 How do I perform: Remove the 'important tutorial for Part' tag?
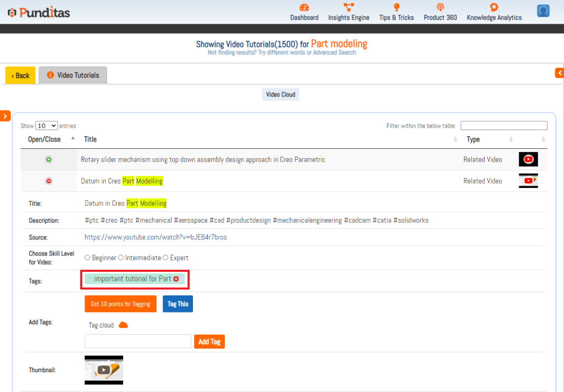tap(176, 279)
